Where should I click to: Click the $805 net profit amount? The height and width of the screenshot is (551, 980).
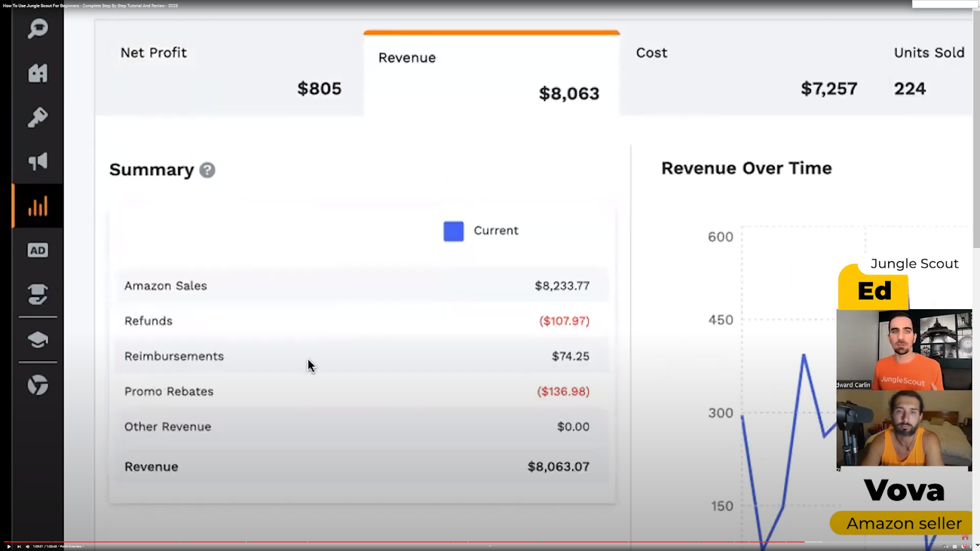(x=320, y=89)
